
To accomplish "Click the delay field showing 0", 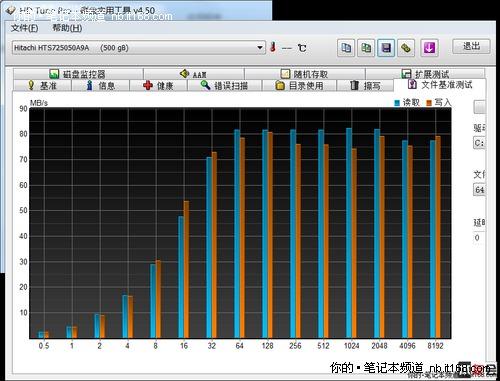I will pyautogui.click(x=479, y=238).
